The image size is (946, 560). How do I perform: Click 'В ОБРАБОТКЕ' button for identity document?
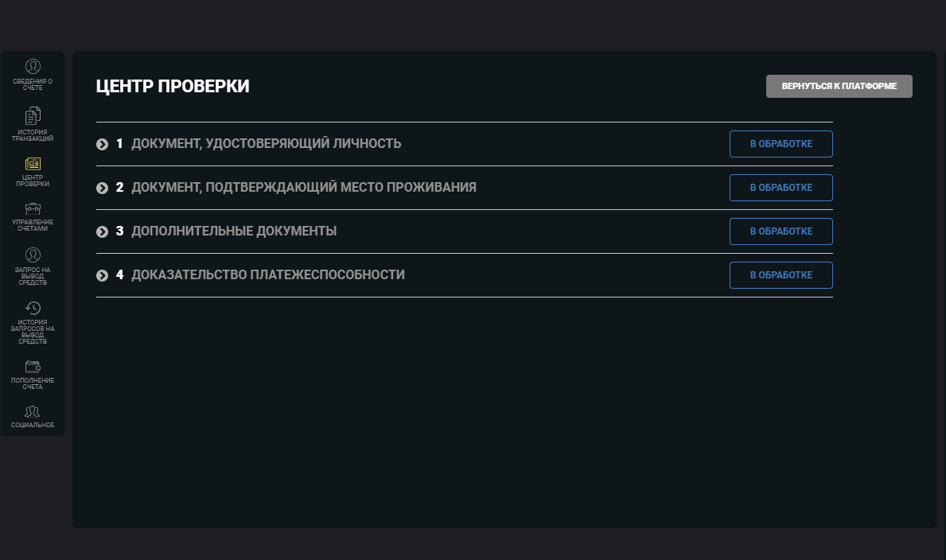pos(781,144)
